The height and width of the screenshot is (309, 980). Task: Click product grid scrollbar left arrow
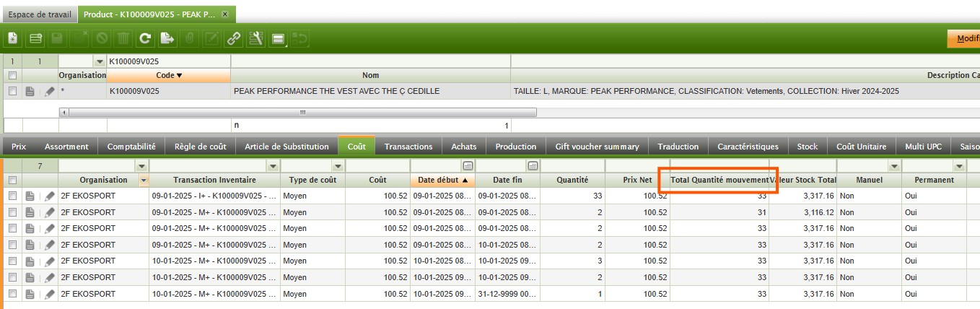[x=64, y=113]
